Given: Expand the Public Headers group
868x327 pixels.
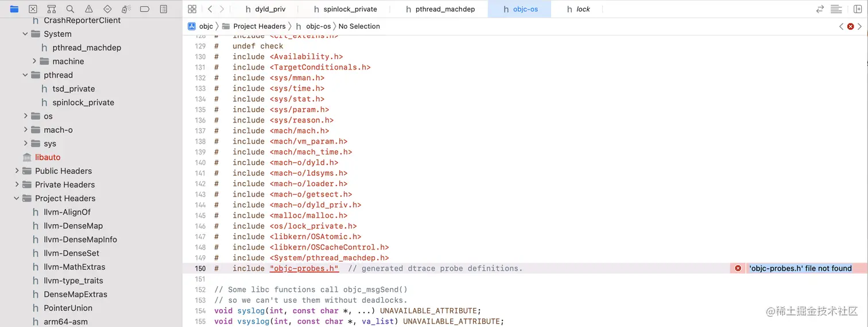Looking at the screenshot, I should 17,171.
